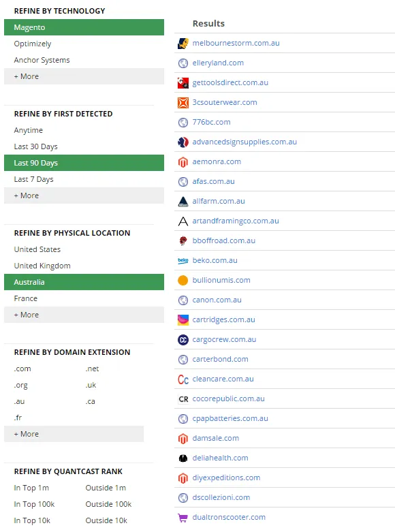Click the Magento icon beside aemonra.com
395x532 pixels.
[183, 162]
